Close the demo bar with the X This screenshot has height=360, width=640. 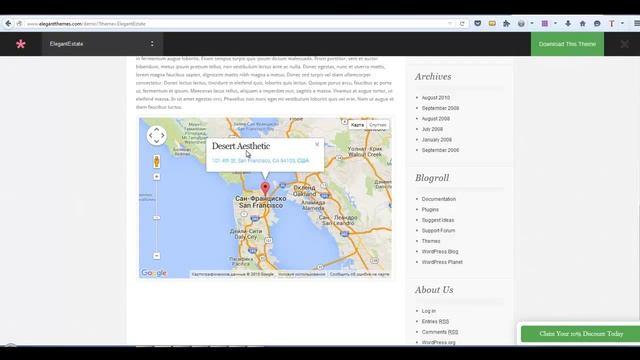pos(624,44)
